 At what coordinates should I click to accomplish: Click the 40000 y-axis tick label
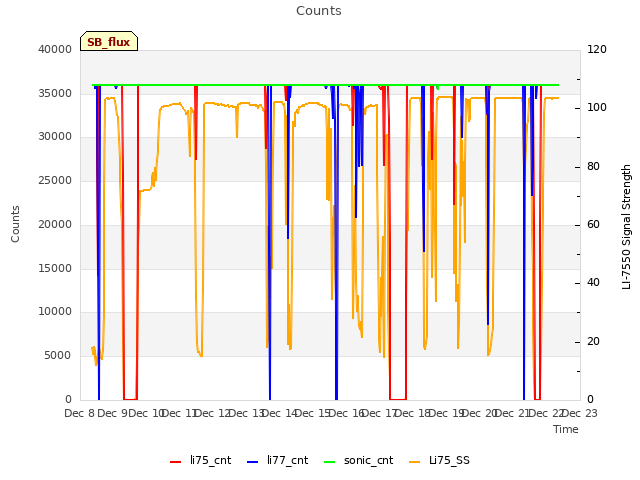[55, 50]
